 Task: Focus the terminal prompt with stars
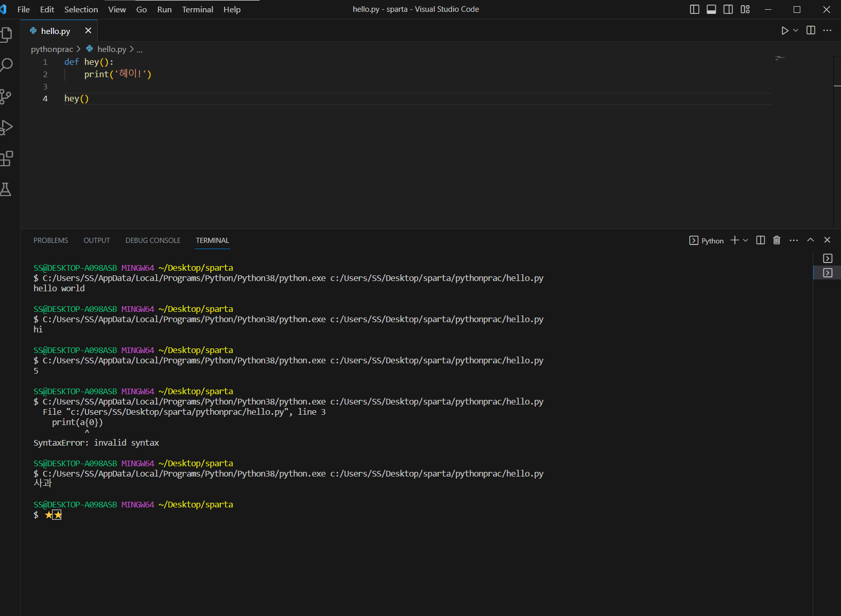click(47, 515)
